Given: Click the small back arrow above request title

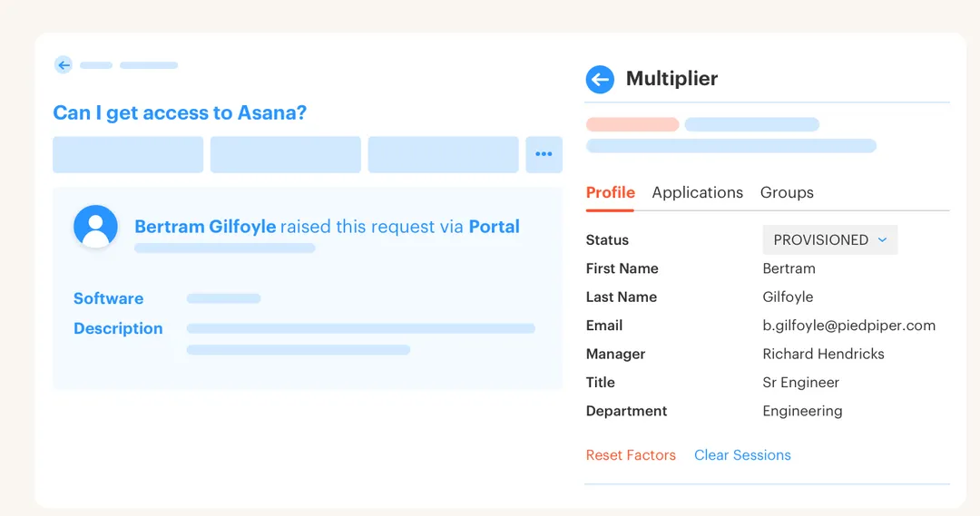Looking at the screenshot, I should (x=64, y=65).
